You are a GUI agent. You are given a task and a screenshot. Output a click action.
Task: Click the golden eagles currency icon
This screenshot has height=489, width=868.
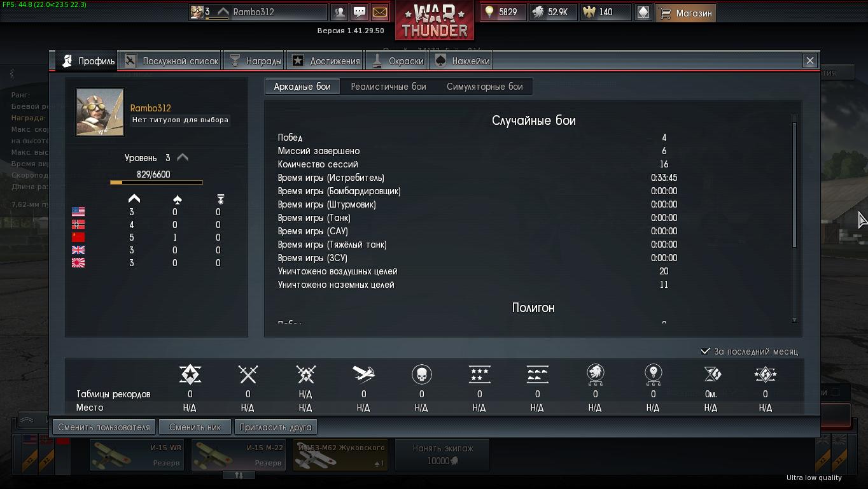tap(589, 12)
